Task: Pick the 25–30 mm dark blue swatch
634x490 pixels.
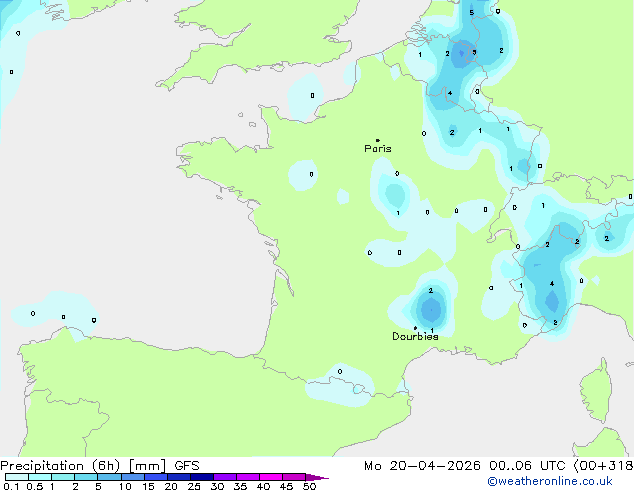Action: [x=202, y=477]
